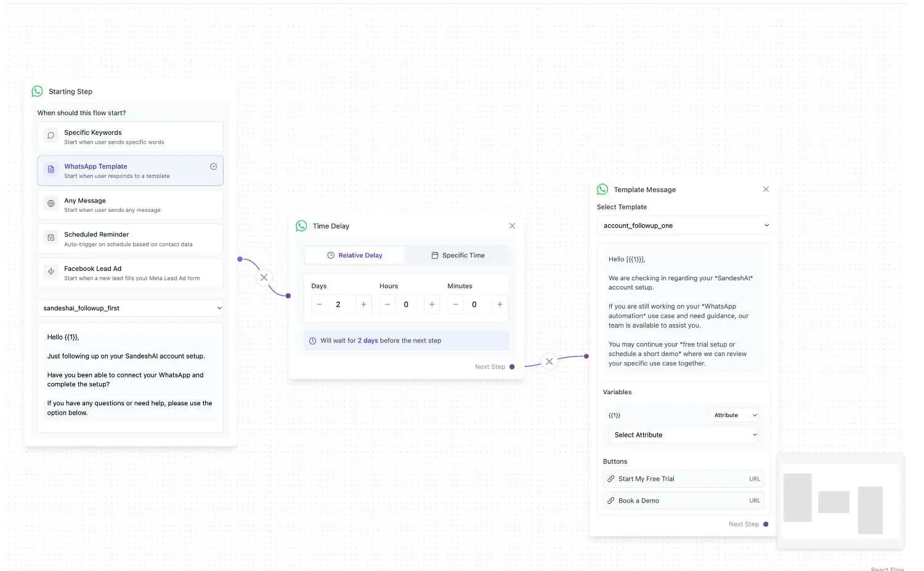924x571 pixels.
Task: Click the Time Delay input connector dot
Action: 288,296
